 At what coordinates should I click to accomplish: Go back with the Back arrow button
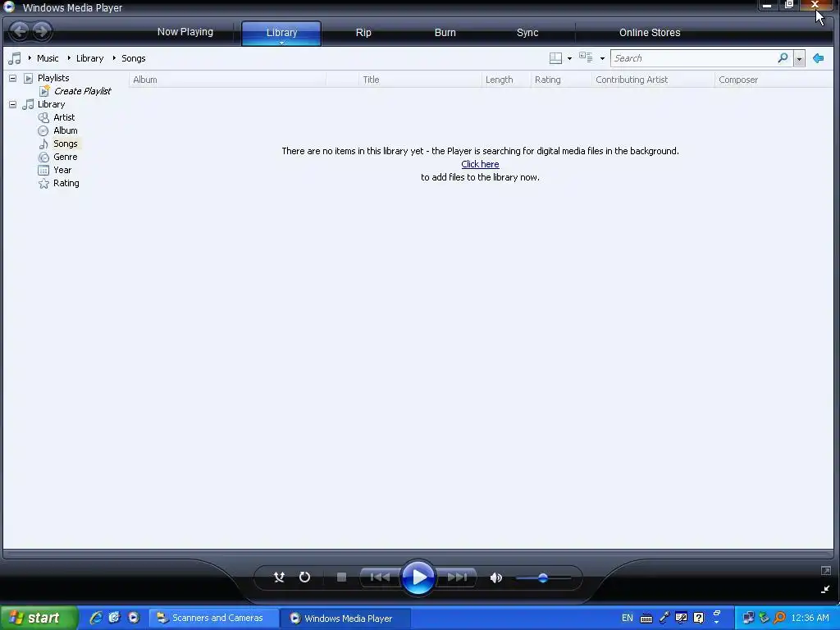click(20, 31)
